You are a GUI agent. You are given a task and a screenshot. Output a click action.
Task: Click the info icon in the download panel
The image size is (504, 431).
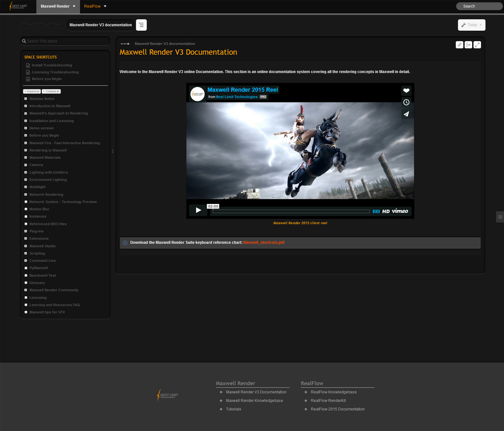pyautogui.click(x=125, y=243)
